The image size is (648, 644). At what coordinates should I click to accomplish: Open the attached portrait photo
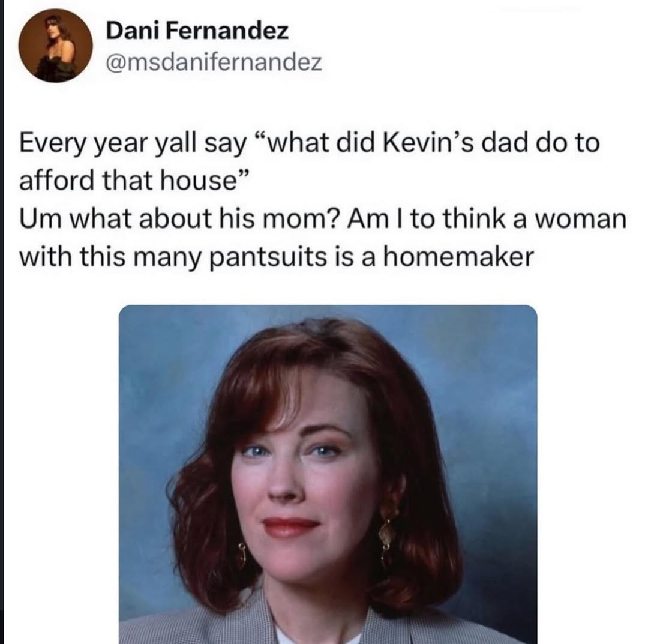click(328, 474)
